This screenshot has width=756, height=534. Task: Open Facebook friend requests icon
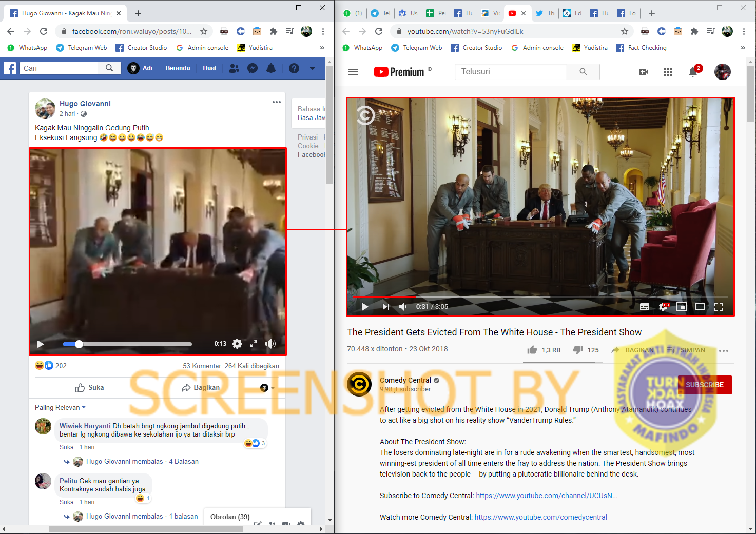(234, 68)
